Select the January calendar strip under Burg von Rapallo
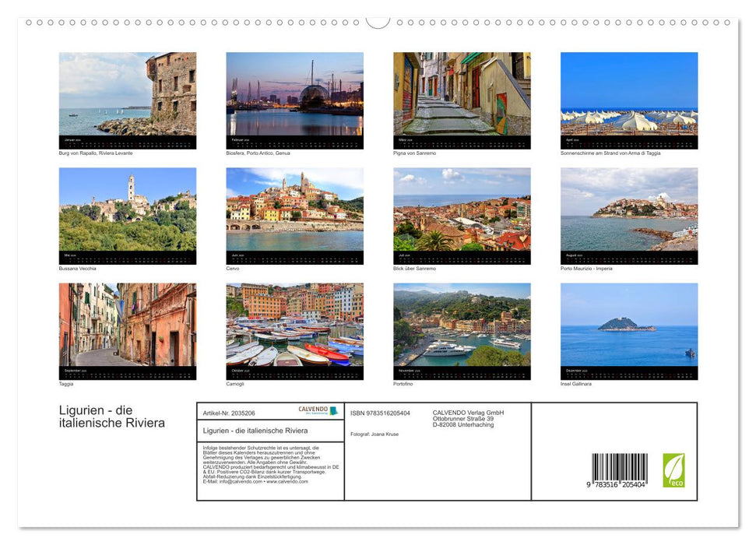The height and width of the screenshot is (545, 756). (127, 141)
